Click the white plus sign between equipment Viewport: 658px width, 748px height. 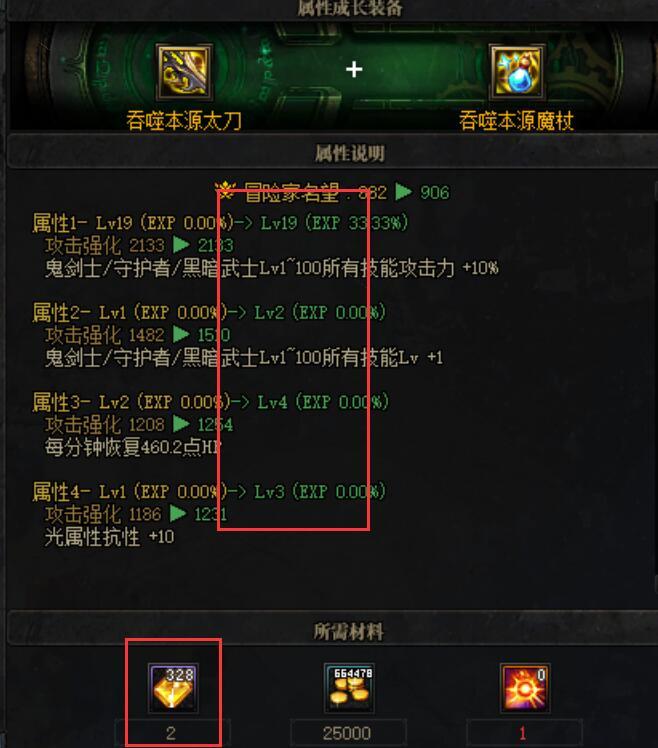(x=354, y=70)
